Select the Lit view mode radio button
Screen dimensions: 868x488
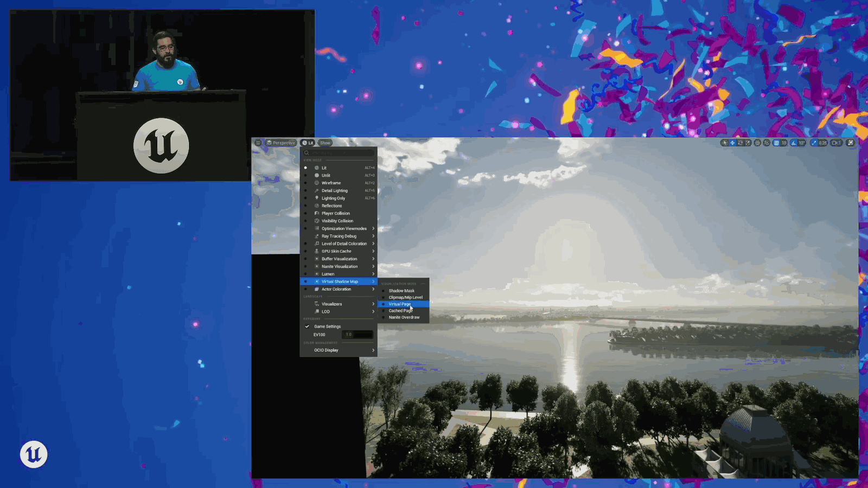(305, 168)
